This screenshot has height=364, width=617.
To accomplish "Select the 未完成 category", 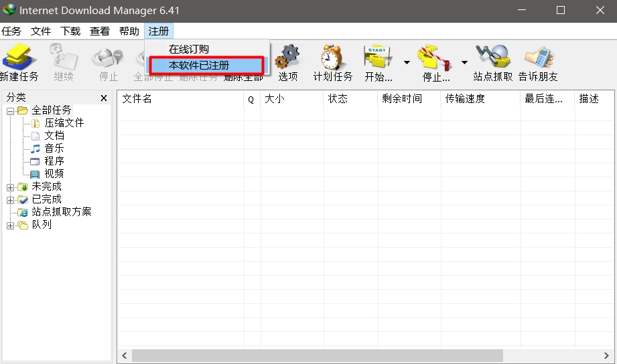I will (46, 186).
